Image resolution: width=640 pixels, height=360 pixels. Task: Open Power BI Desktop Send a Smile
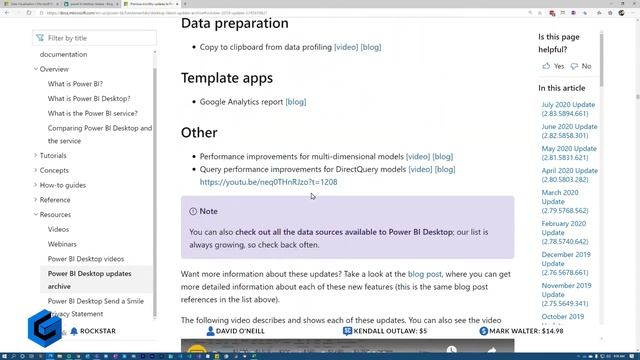point(96,301)
